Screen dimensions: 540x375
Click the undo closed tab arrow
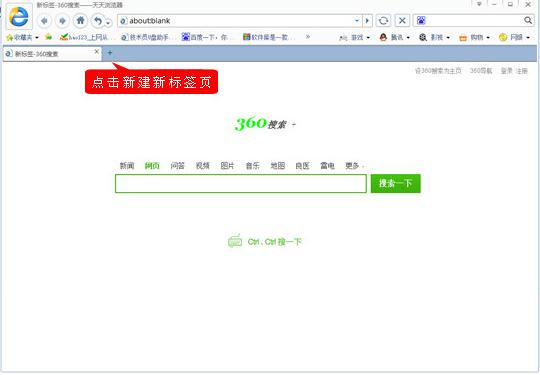pyautogui.click(x=98, y=21)
